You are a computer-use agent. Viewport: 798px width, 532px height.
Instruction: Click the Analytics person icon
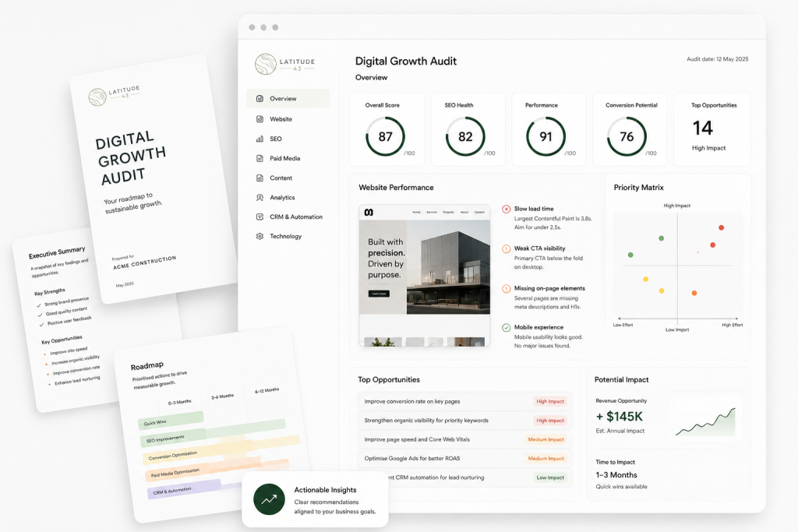pos(260,197)
